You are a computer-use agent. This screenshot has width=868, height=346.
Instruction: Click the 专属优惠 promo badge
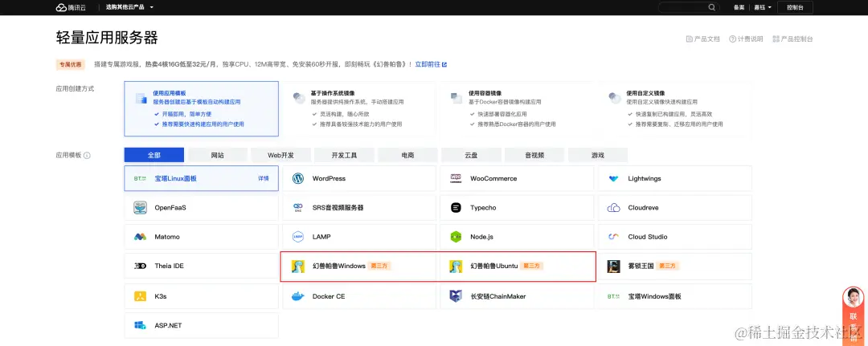tap(70, 64)
